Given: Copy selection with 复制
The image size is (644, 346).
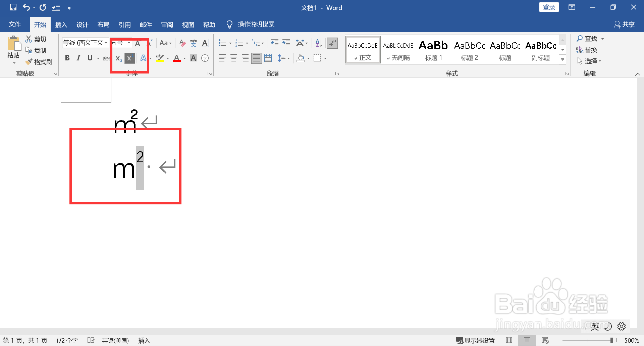Looking at the screenshot, I should point(36,50).
